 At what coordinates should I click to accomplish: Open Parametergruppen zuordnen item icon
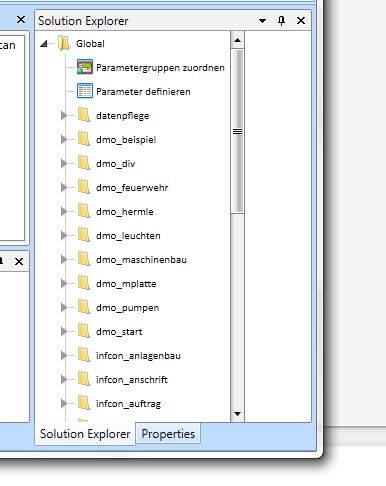pos(85,67)
